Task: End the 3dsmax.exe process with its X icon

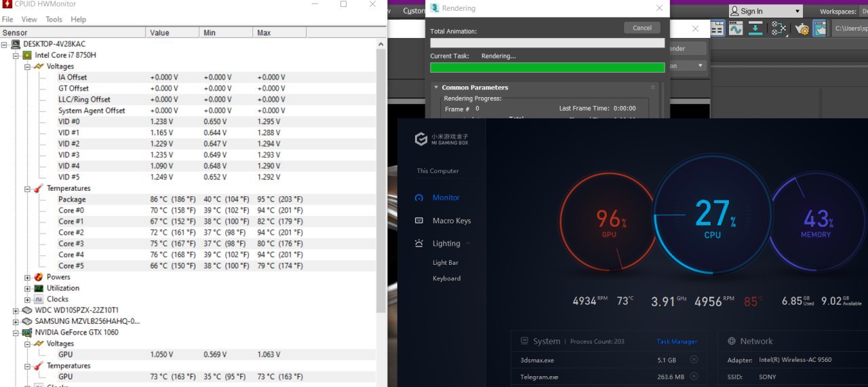Action: point(694,360)
